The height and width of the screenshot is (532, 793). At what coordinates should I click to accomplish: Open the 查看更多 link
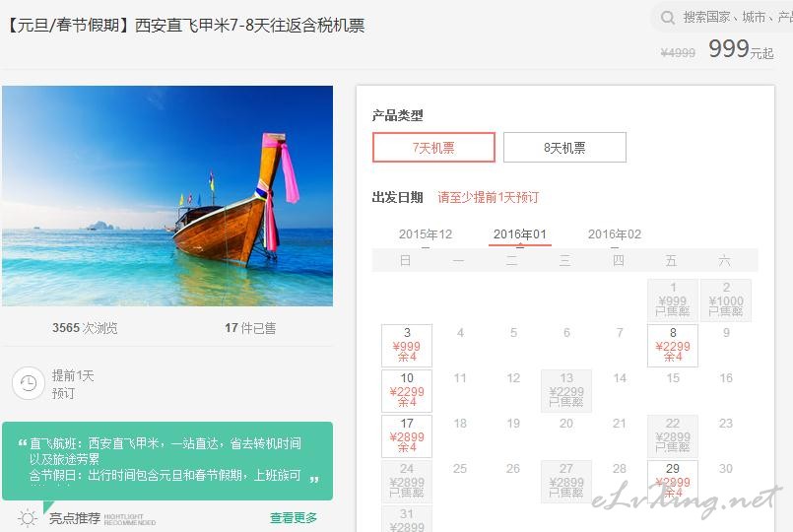[294, 518]
